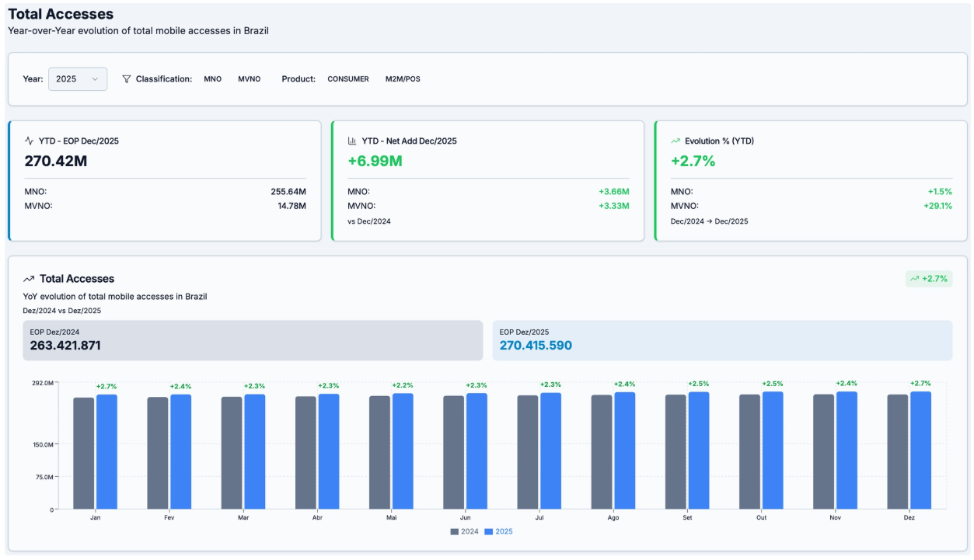Open the Year dropdown selector
Image resolution: width=974 pixels, height=560 pixels.
point(77,78)
